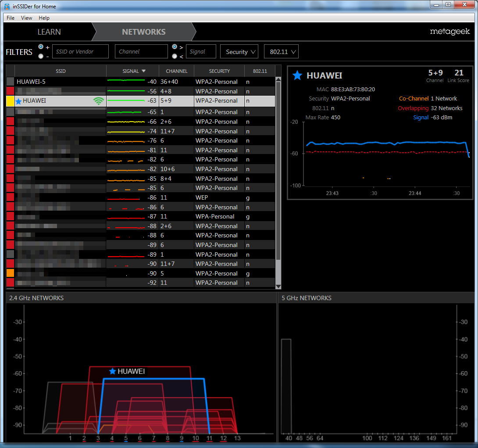Click the network list scrollbar up arrow

point(278,79)
